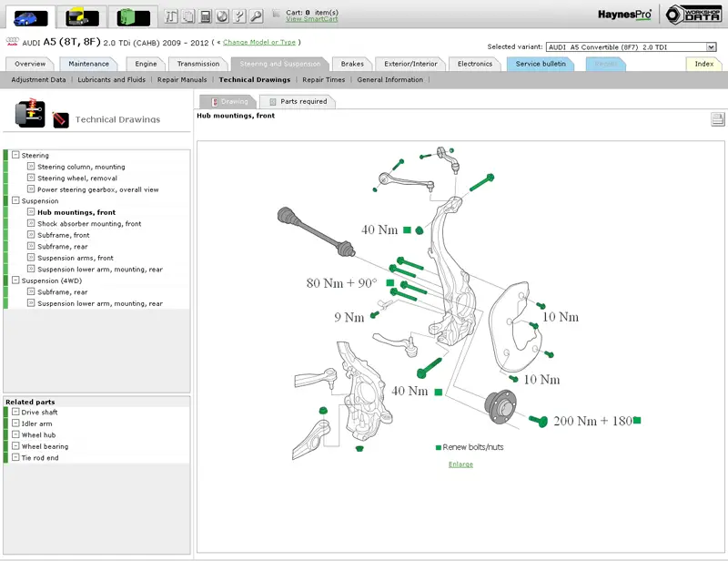
Task: Toggle the Wheel bearing related part box
Action: [15, 446]
